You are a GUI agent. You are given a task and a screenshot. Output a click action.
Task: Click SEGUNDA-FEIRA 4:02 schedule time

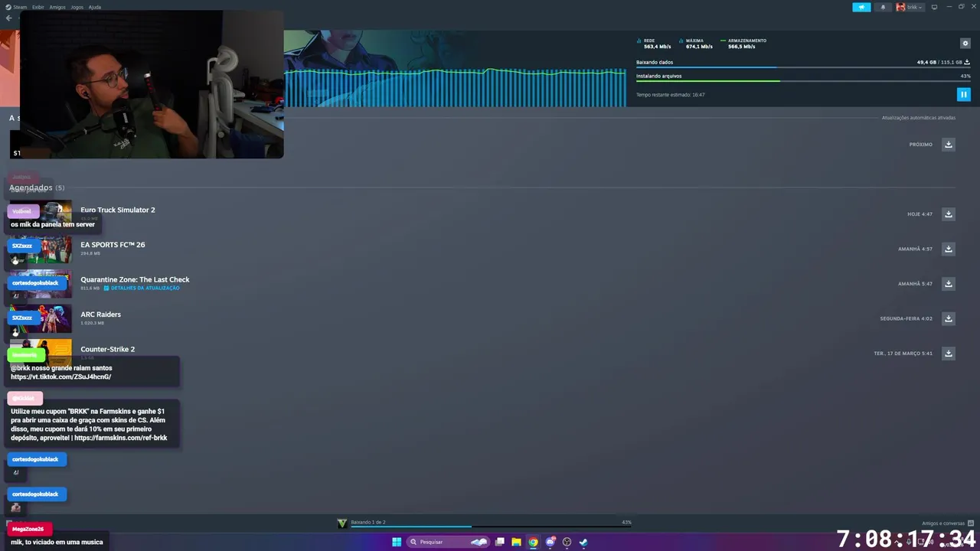coord(906,318)
